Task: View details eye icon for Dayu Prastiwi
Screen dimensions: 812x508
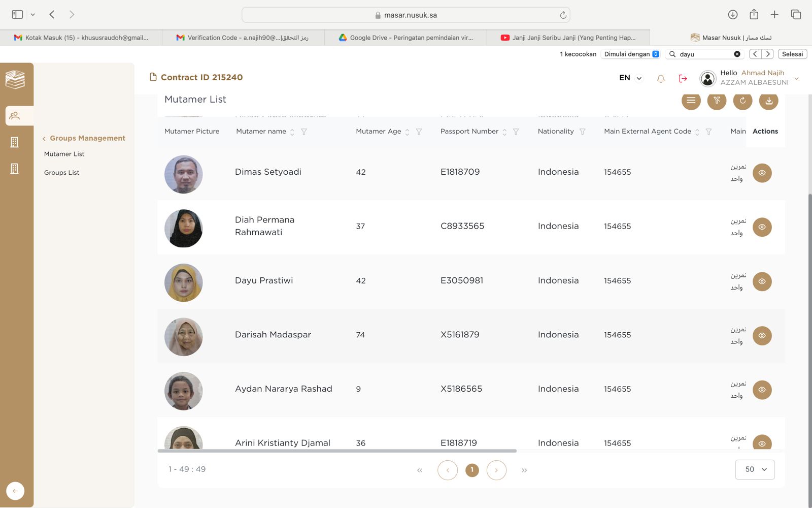Action: coord(762,281)
